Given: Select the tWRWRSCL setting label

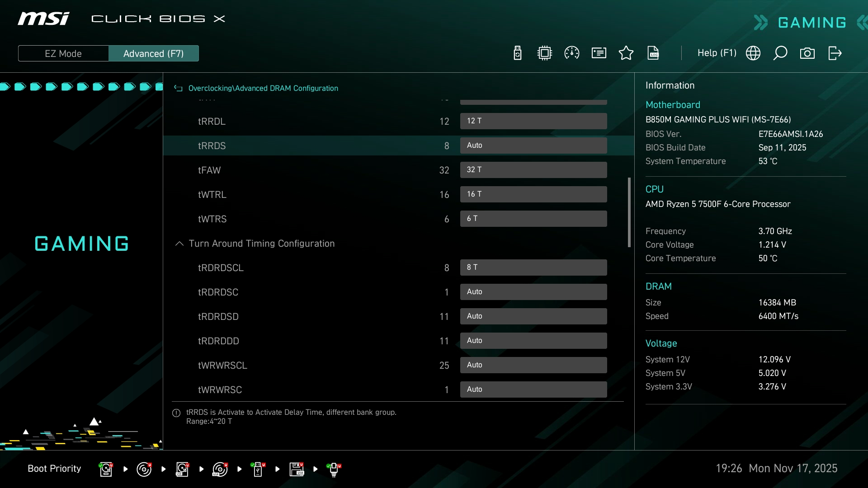Looking at the screenshot, I should pyautogui.click(x=222, y=366).
